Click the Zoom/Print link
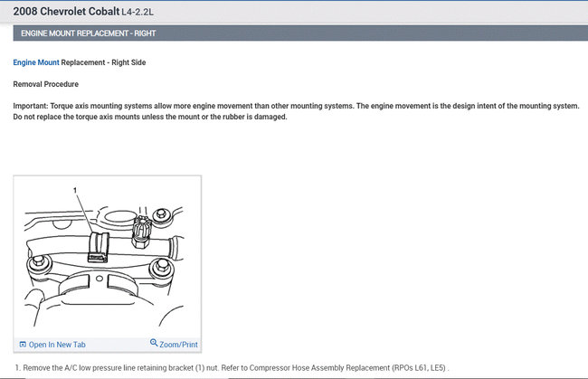The height and width of the screenshot is (379, 588). (178, 345)
